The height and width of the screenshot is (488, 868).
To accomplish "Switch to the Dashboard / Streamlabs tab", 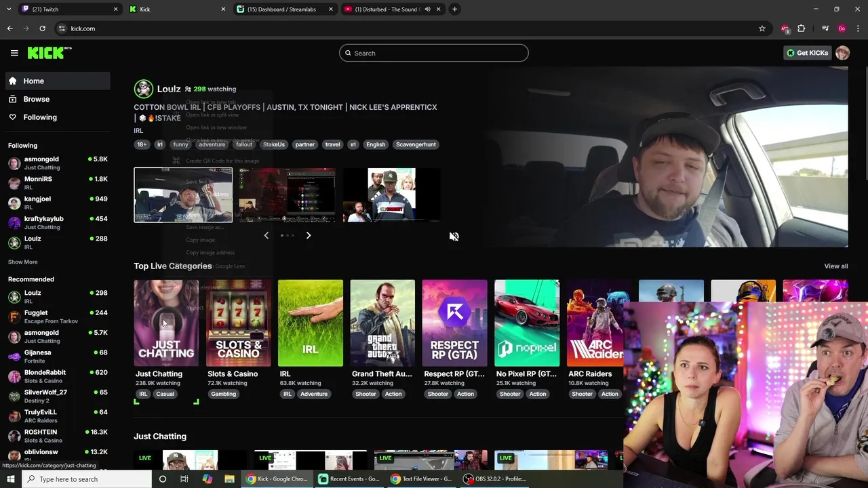I will (285, 9).
